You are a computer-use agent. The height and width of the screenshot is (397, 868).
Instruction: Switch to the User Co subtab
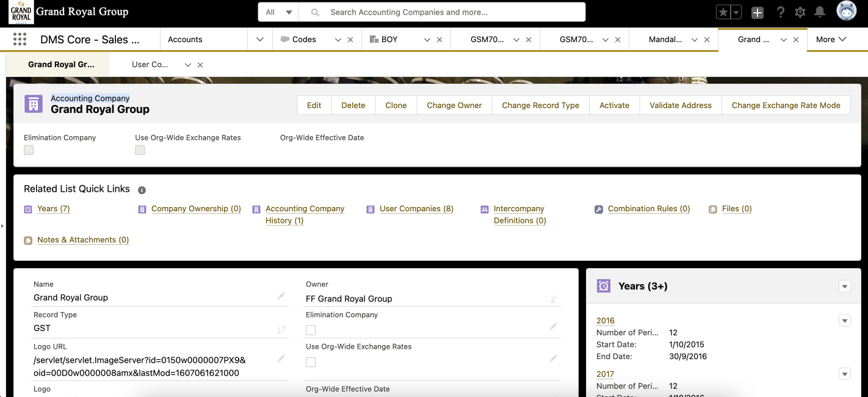pos(150,64)
